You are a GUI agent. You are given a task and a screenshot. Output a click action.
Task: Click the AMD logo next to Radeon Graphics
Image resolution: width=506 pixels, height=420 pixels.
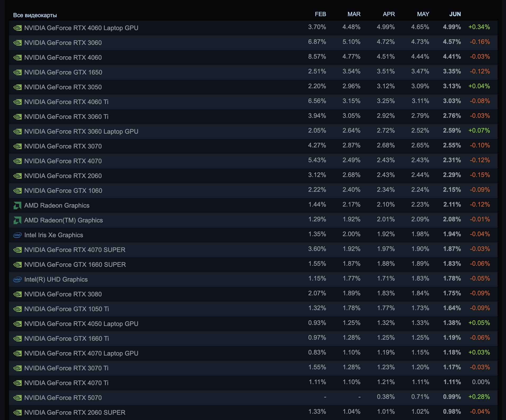coord(17,206)
